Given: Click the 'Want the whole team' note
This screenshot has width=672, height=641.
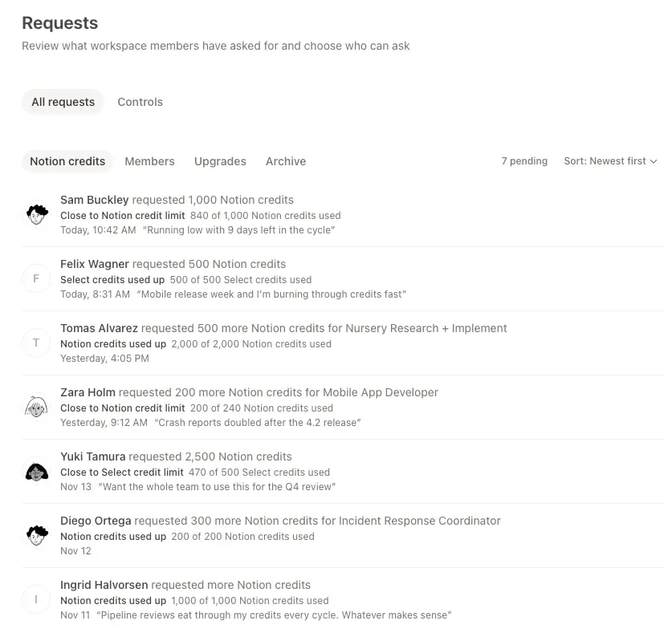Looking at the screenshot, I should pyautogui.click(x=217, y=487).
